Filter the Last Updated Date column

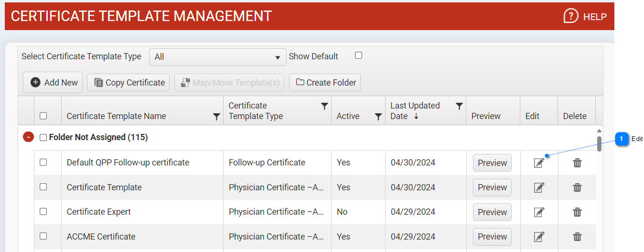459,106
